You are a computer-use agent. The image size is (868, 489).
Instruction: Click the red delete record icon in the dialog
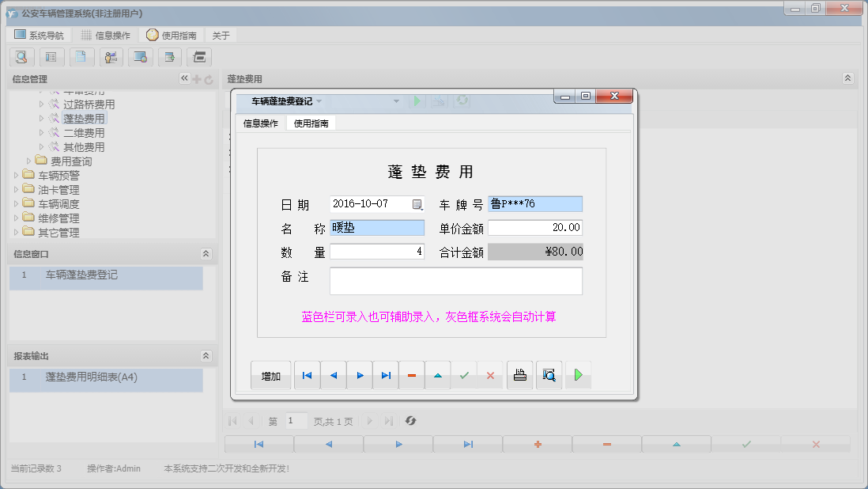click(x=412, y=374)
